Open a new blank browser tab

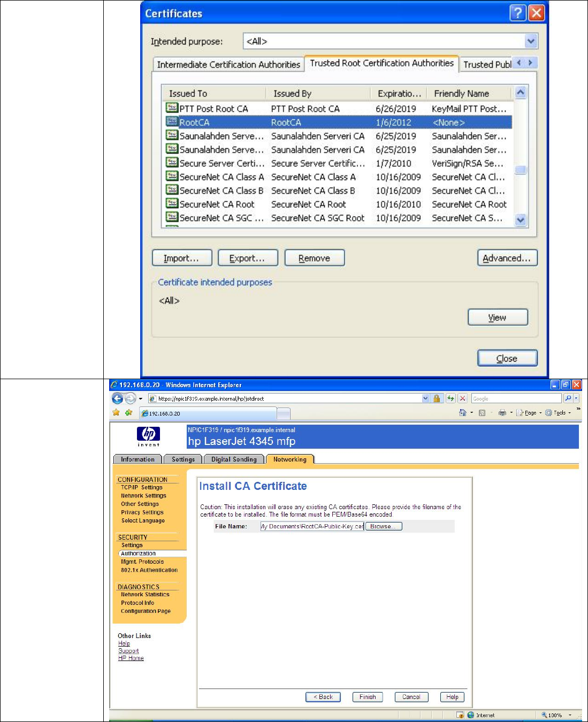tap(284, 413)
